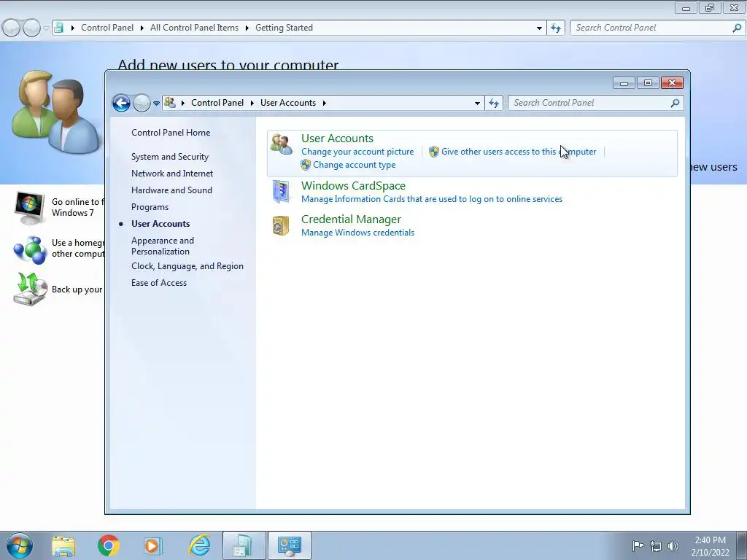
Task: Expand arrow before Control Panel in front window
Action: [x=183, y=103]
